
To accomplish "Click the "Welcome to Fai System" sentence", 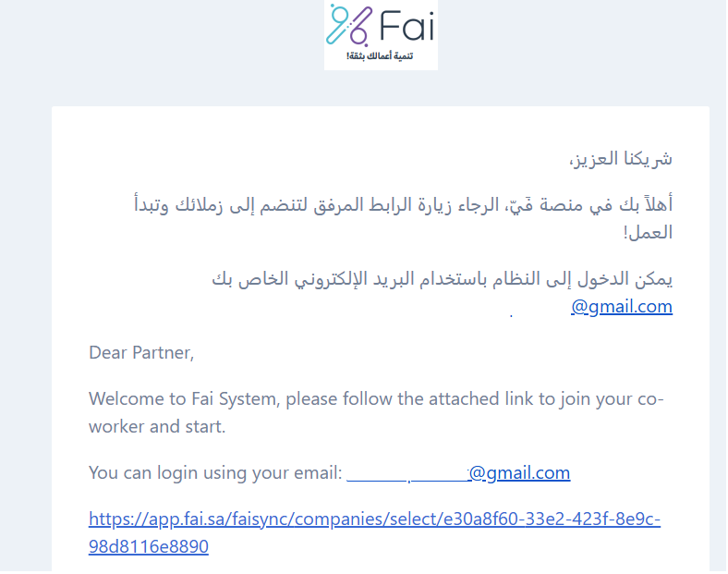I will 376,399.
